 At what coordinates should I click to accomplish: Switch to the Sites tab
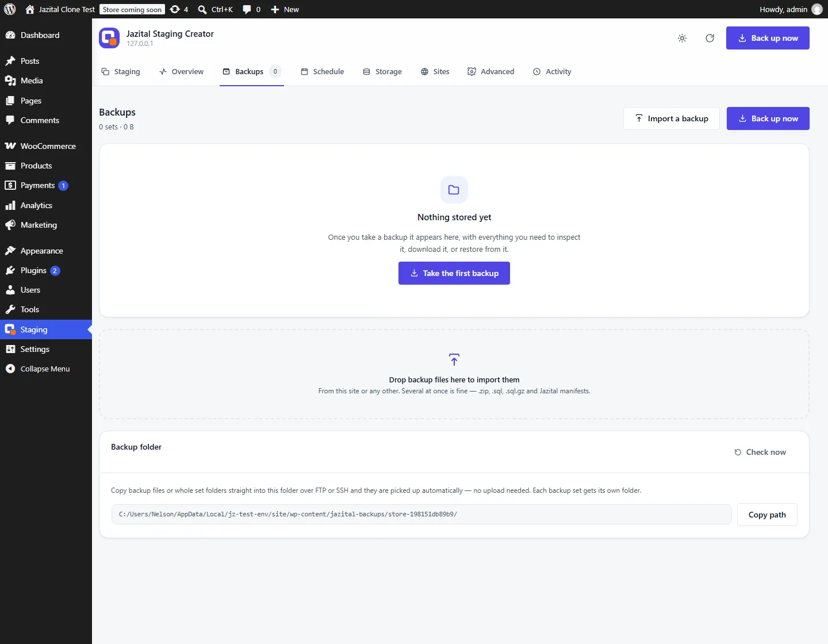pyautogui.click(x=435, y=71)
